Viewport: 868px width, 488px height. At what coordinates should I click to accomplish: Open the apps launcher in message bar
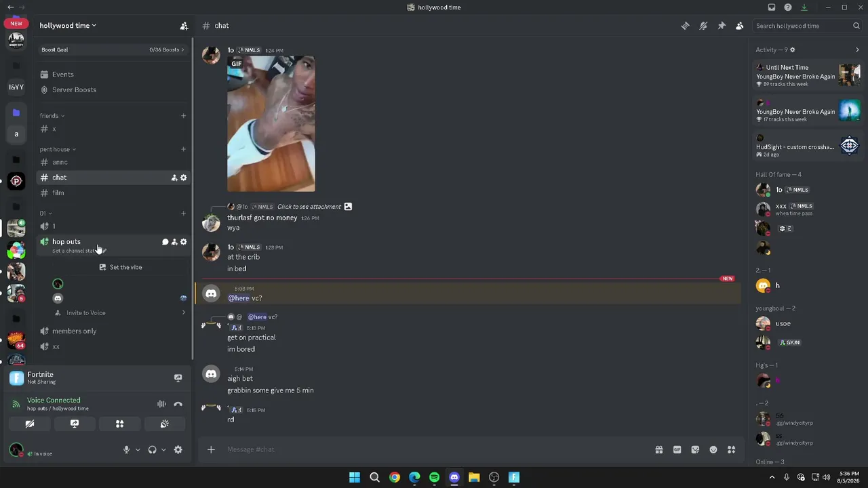click(731, 449)
